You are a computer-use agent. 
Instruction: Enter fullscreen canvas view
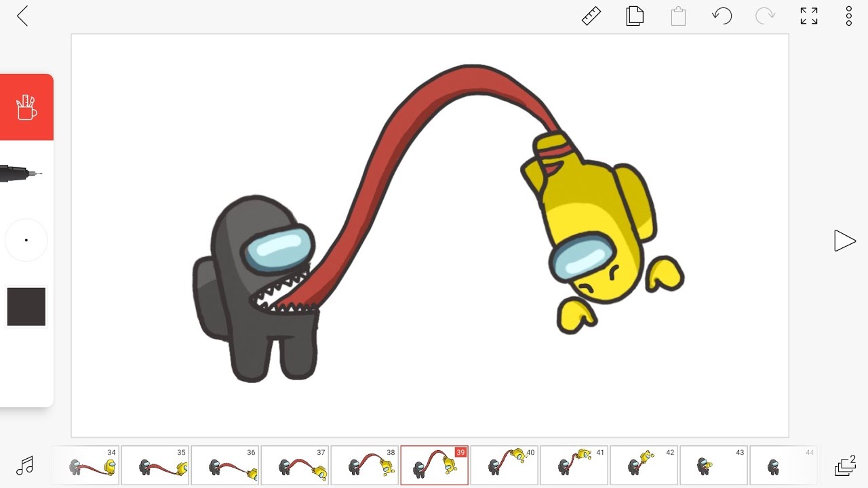808,16
